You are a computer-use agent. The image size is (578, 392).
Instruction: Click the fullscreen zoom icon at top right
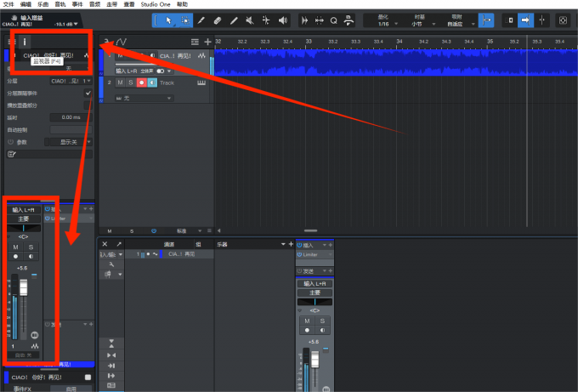(x=563, y=20)
